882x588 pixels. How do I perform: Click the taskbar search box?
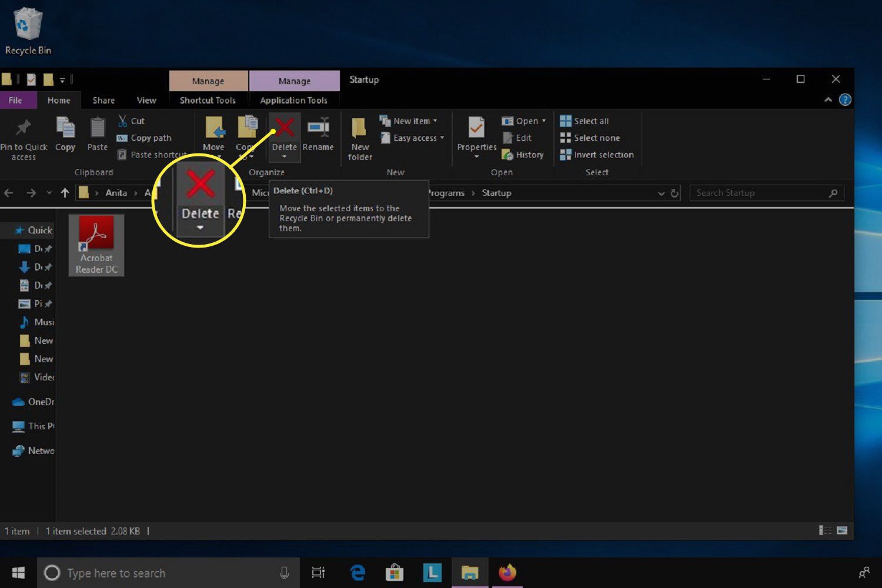[x=168, y=573]
